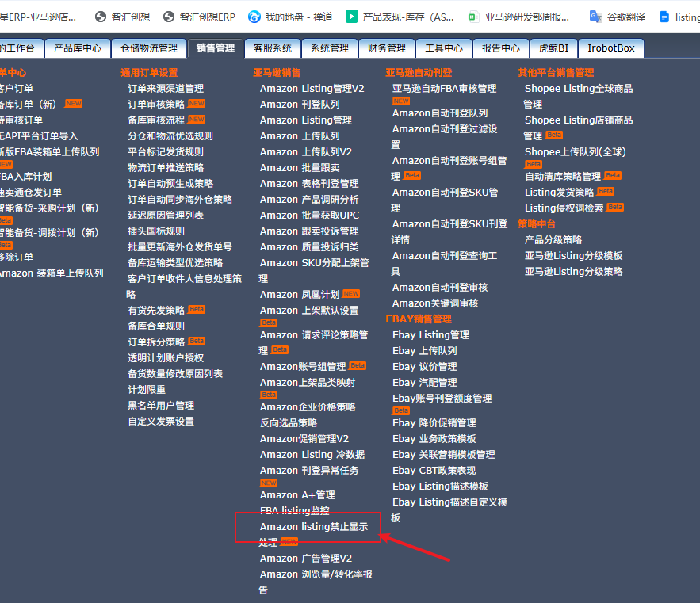Open Amazon Listing管理V2 link
Screen dimensions: 700x603
tap(312, 89)
